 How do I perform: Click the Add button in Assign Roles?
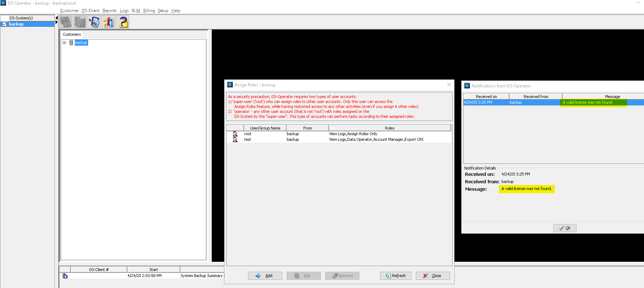click(x=265, y=276)
